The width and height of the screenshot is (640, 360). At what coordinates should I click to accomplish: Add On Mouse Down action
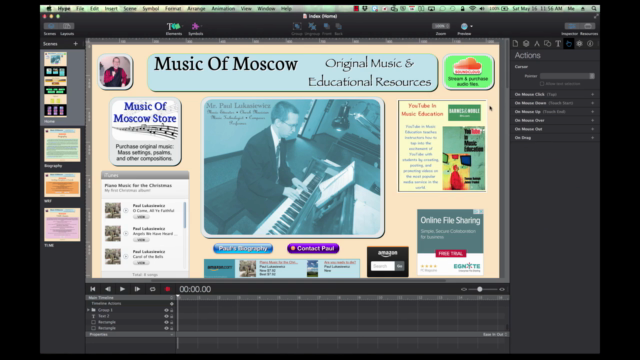pos(593,103)
